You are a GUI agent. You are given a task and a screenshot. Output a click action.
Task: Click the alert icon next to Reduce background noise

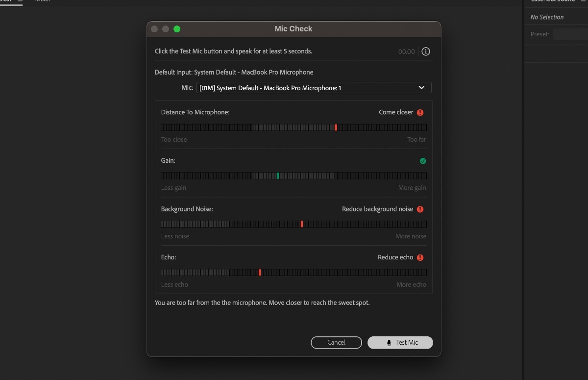point(420,209)
